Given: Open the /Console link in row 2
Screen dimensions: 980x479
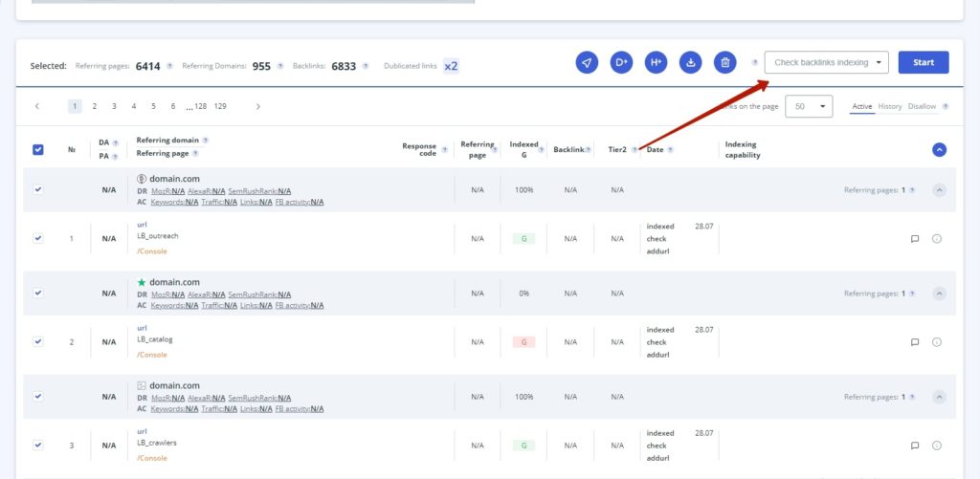Looking at the screenshot, I should 152,355.
